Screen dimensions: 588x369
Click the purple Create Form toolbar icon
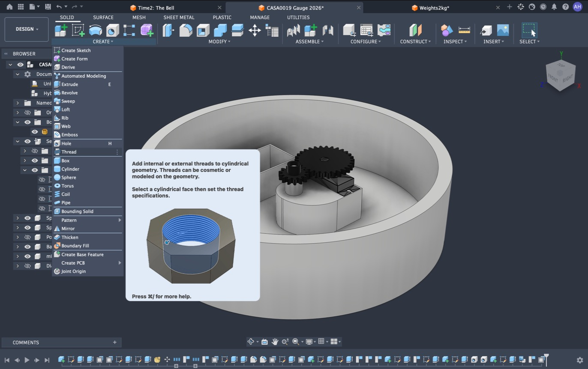coord(147,30)
